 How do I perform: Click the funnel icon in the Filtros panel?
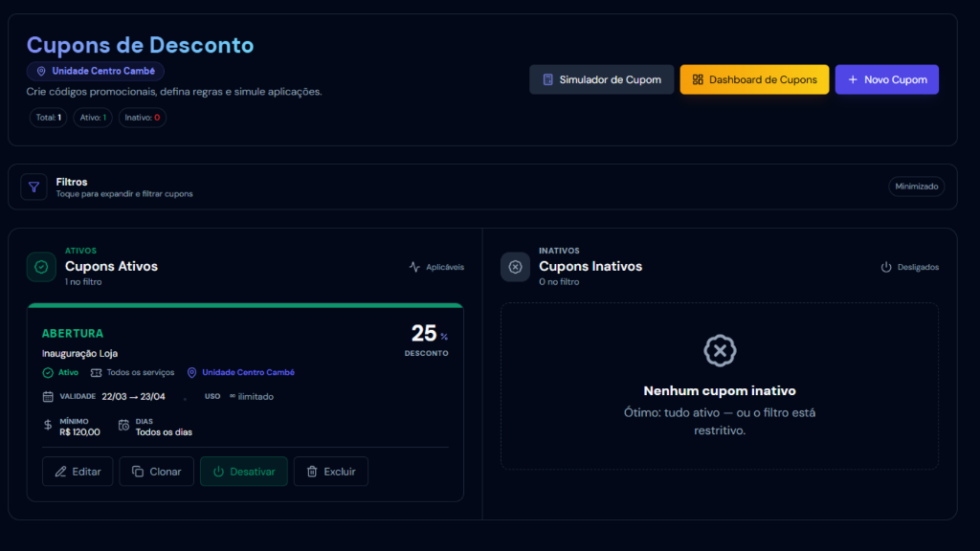(x=33, y=186)
